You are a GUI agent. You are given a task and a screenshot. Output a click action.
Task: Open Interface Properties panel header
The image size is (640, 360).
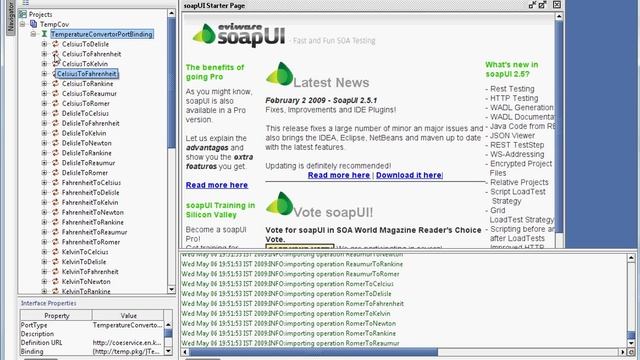(x=49, y=303)
